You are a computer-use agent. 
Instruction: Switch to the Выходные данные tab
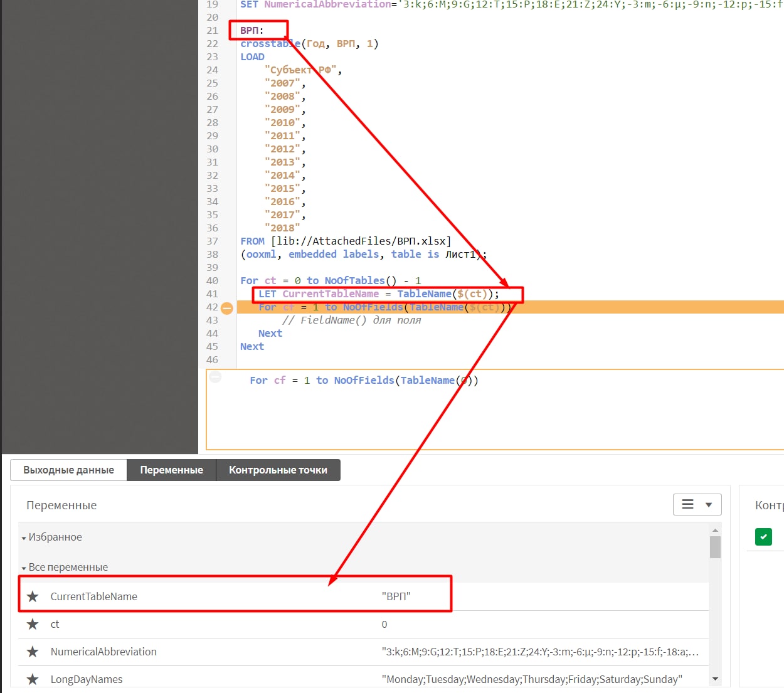(x=68, y=470)
